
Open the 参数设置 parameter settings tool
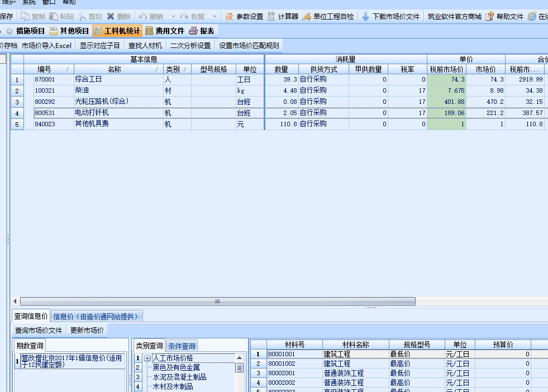click(244, 17)
